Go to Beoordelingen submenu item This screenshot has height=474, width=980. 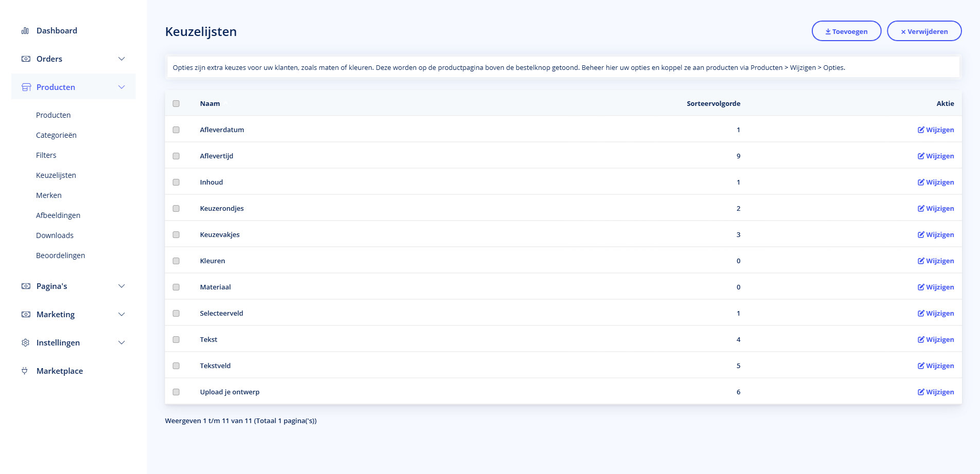tap(60, 256)
